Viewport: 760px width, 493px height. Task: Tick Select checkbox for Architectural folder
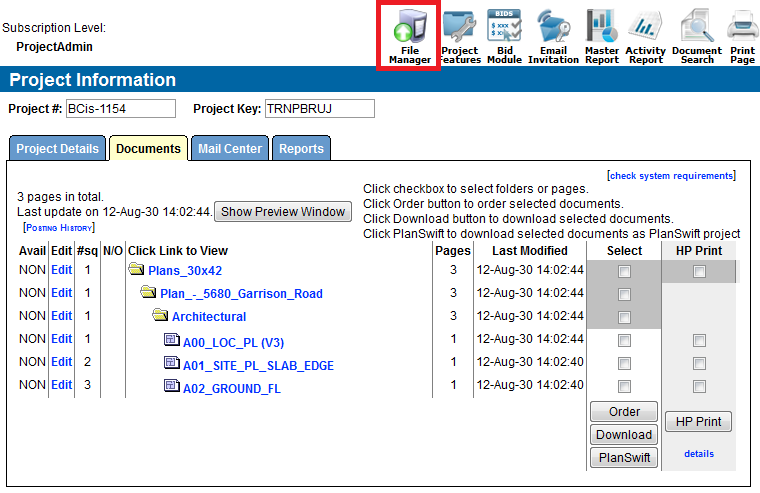(x=624, y=318)
